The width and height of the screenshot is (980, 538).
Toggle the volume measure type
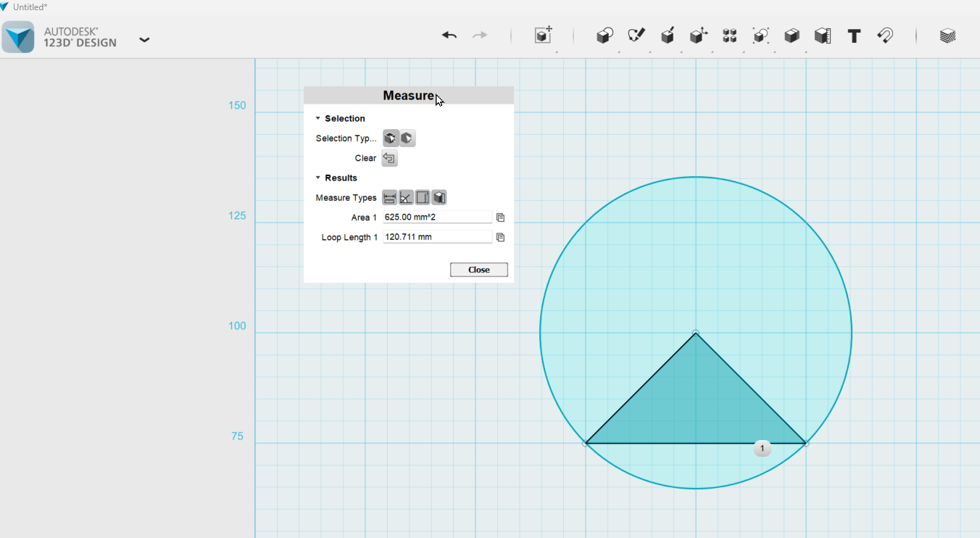439,197
